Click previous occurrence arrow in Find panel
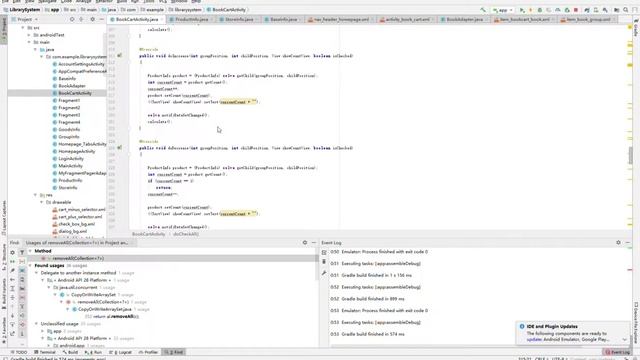The image size is (640, 360). [x=12, y=307]
